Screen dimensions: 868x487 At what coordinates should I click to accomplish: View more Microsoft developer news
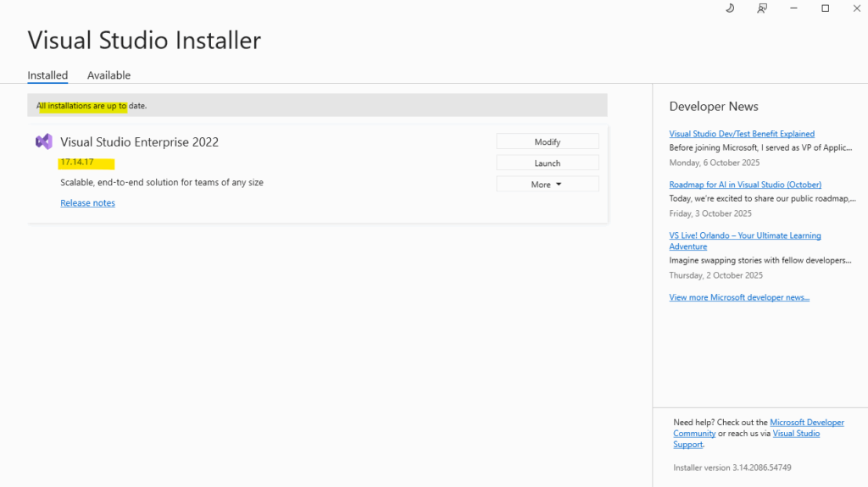[x=739, y=297]
